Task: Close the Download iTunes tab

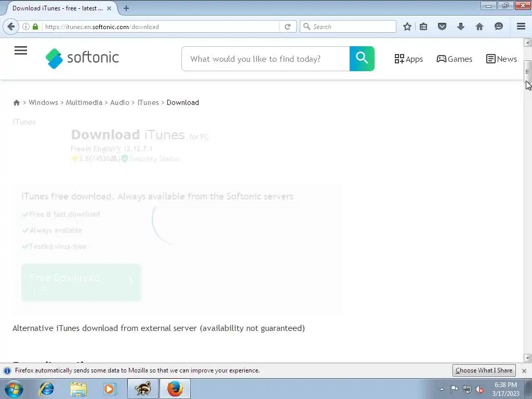Action: 109,8
